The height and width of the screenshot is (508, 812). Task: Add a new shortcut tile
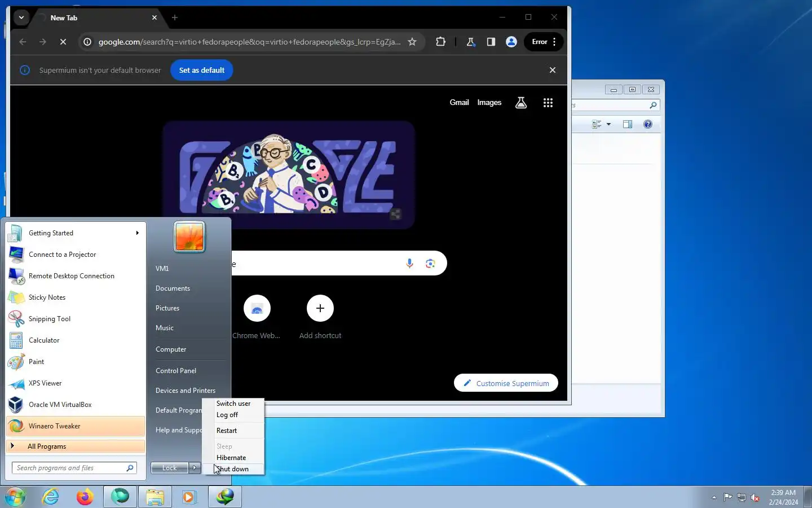tap(320, 317)
